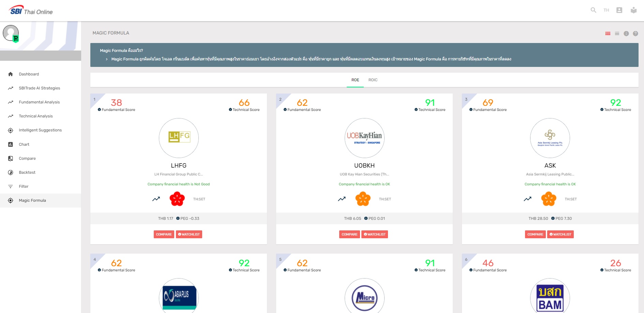Select Magic Formula in sidebar

(x=40, y=200)
